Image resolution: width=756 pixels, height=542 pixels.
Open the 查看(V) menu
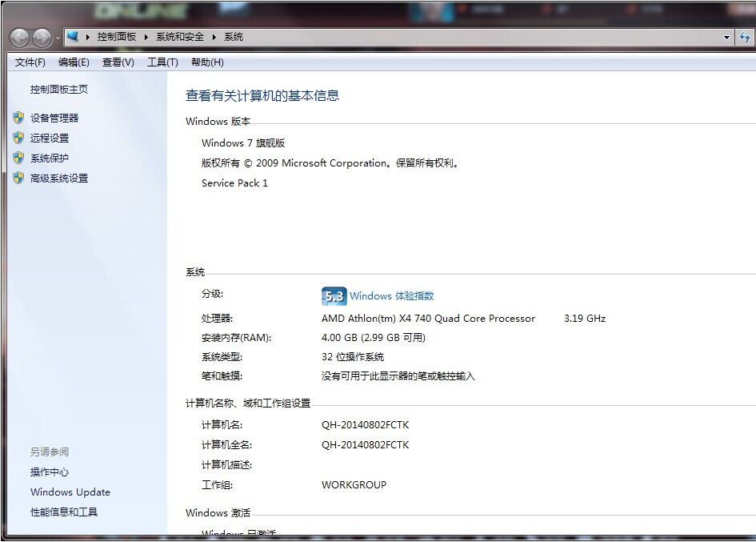[x=118, y=62]
